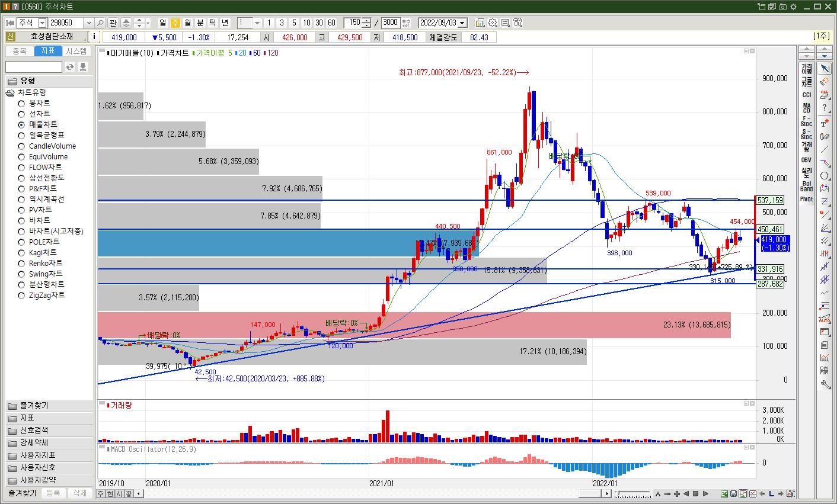Viewport: 837px width, 504px height.
Task: Open the 주식 market type dropdown
Action: [x=42, y=23]
